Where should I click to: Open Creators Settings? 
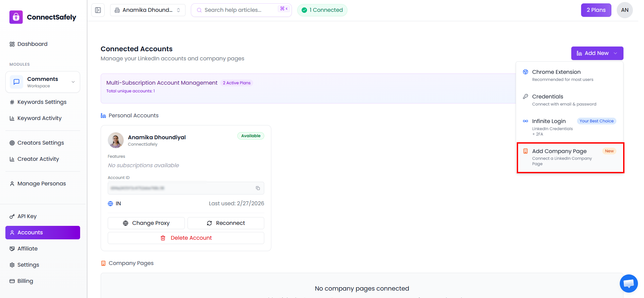43,143
